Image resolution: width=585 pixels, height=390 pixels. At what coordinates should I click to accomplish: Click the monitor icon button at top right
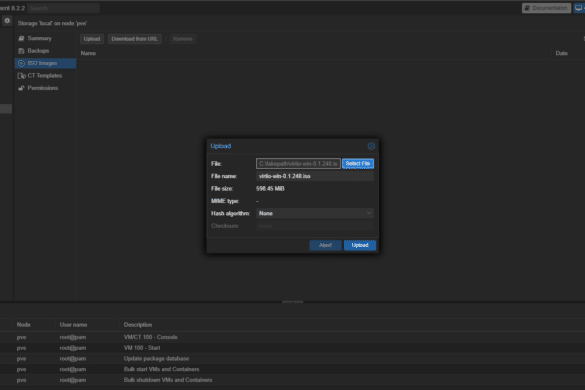tap(579, 8)
